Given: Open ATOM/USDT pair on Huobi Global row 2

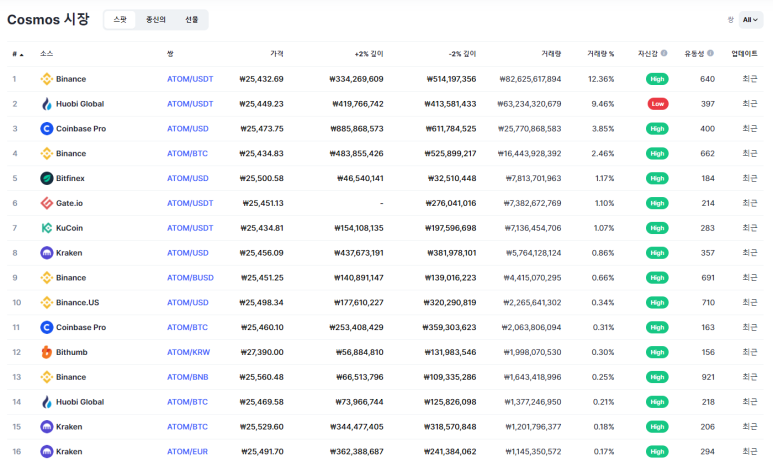Looking at the screenshot, I should point(190,104).
